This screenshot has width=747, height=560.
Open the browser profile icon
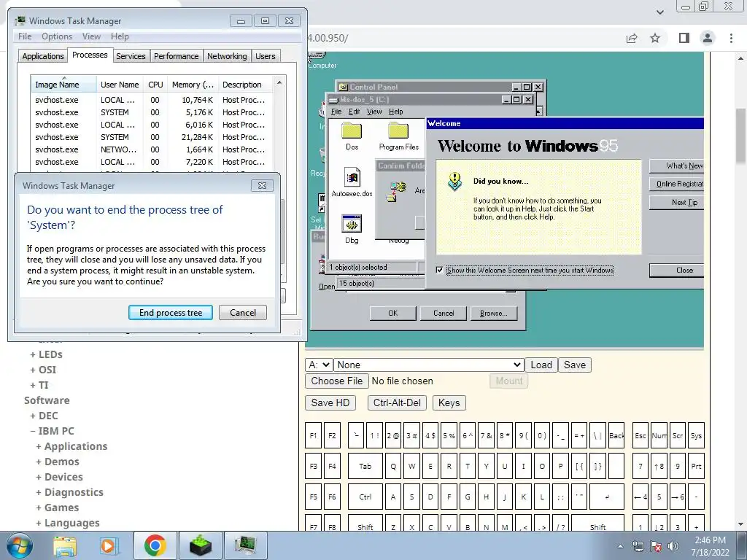click(708, 38)
